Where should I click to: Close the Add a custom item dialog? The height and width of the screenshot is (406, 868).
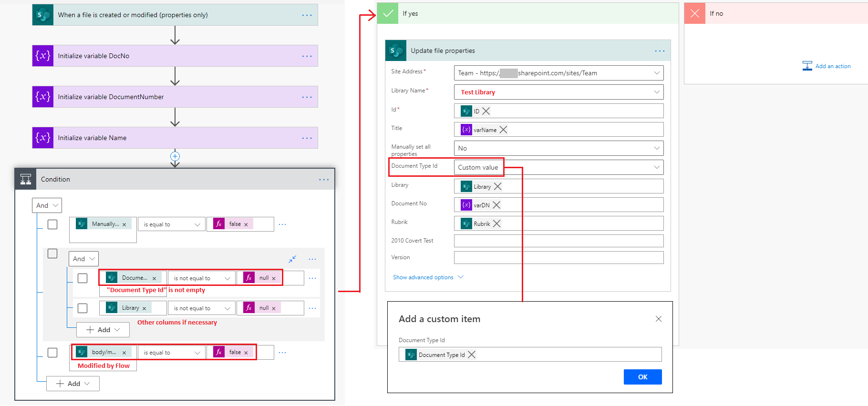pyautogui.click(x=659, y=319)
